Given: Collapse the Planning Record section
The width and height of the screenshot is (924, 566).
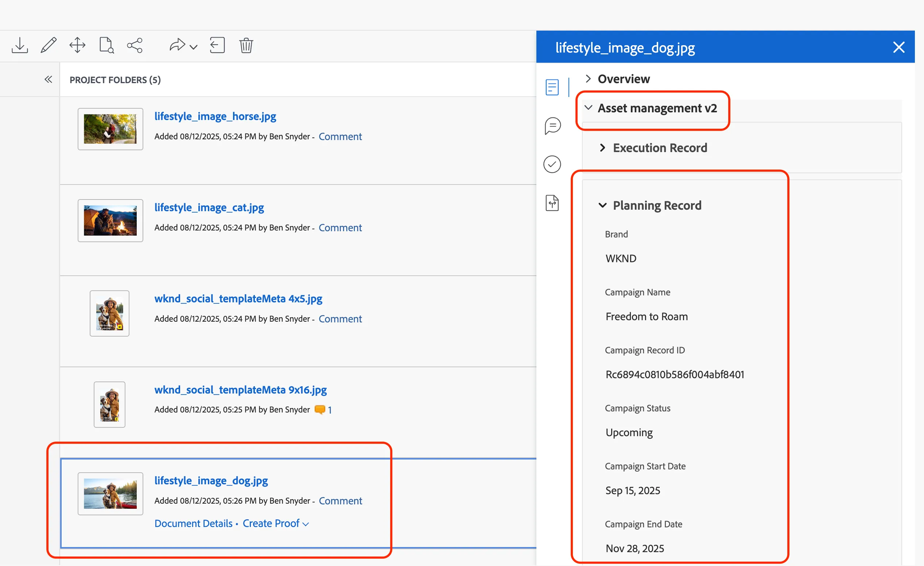Looking at the screenshot, I should pos(603,206).
